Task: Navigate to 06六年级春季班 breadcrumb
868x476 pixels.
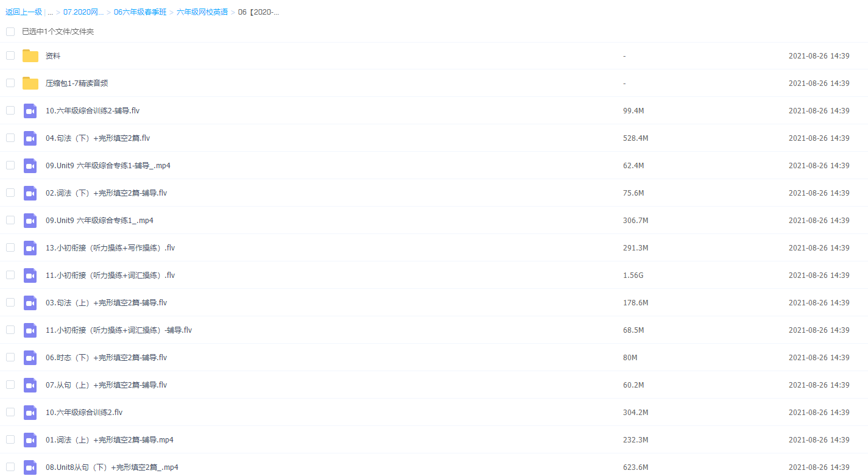Action: [140, 12]
